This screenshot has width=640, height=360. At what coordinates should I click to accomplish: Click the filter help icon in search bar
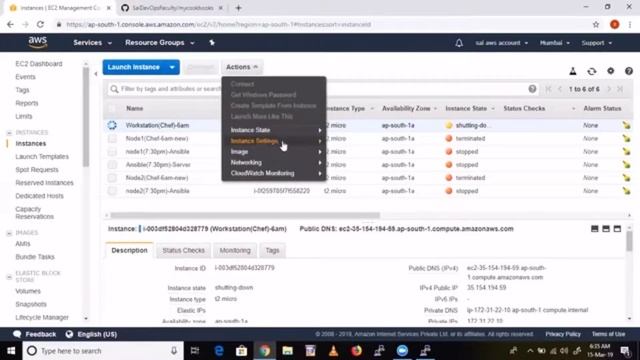tap(532, 89)
